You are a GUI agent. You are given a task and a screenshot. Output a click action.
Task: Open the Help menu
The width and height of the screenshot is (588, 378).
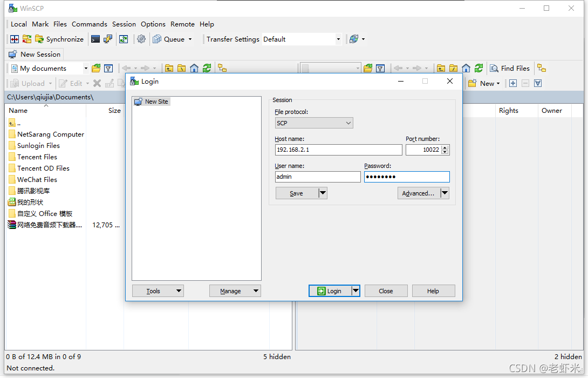click(x=207, y=24)
